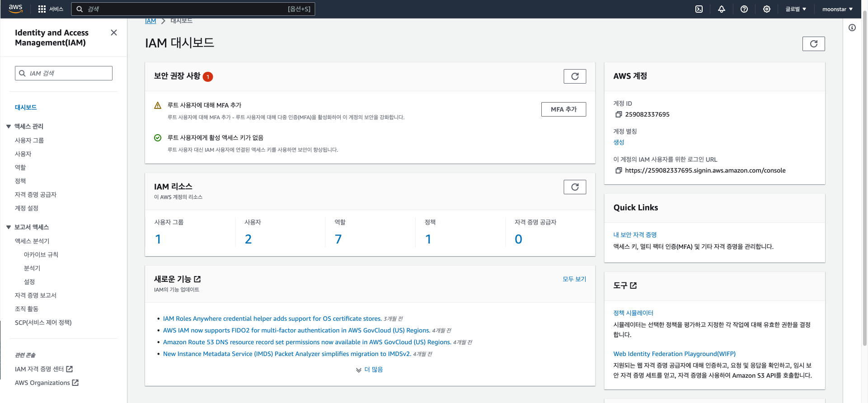Open IAM 자격 증명 센터 link
This screenshot has width=868, height=403.
point(44,369)
